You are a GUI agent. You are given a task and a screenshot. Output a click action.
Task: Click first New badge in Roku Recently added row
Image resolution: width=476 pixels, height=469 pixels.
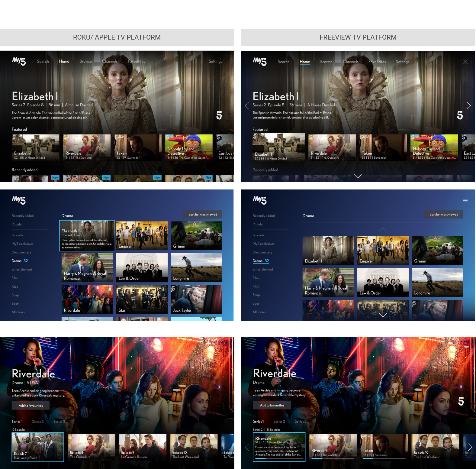click(x=55, y=178)
